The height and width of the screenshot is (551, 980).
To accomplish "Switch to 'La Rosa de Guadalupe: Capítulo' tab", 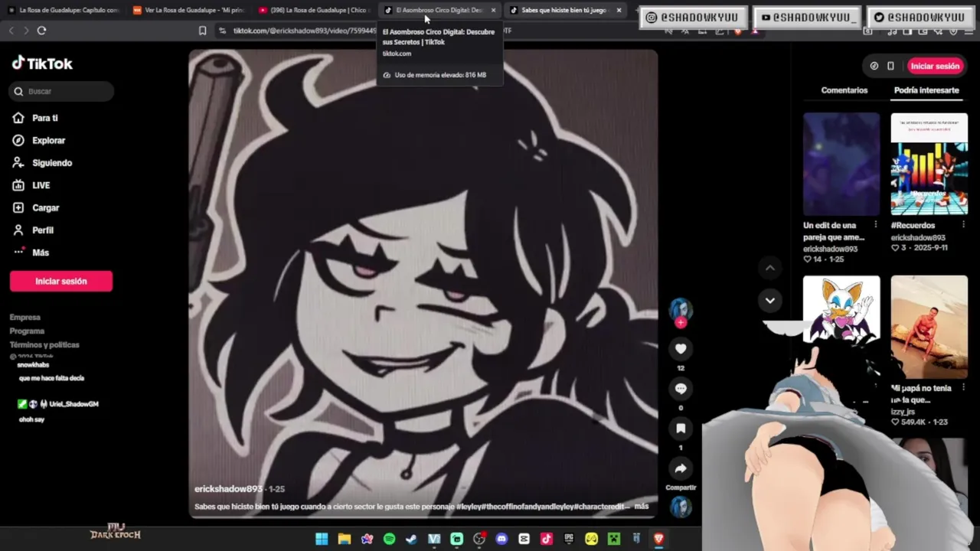I will [63, 10].
